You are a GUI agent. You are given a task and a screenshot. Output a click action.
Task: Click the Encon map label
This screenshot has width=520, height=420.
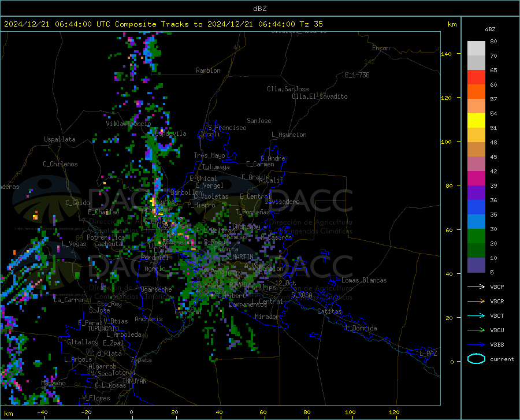[x=381, y=48]
